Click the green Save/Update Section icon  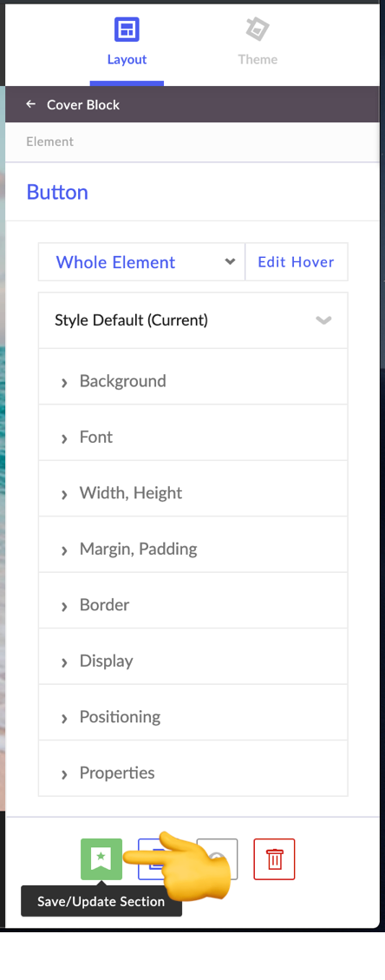pyautogui.click(x=101, y=859)
